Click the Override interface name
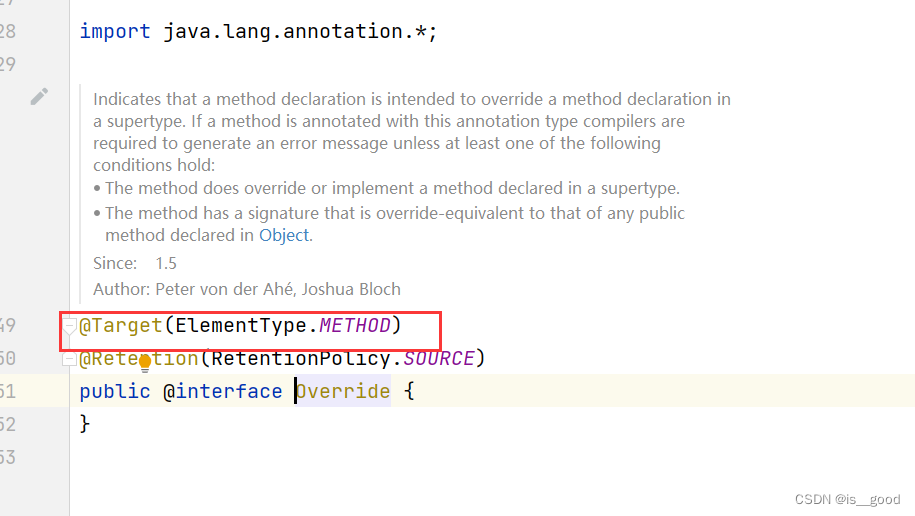 coord(343,391)
